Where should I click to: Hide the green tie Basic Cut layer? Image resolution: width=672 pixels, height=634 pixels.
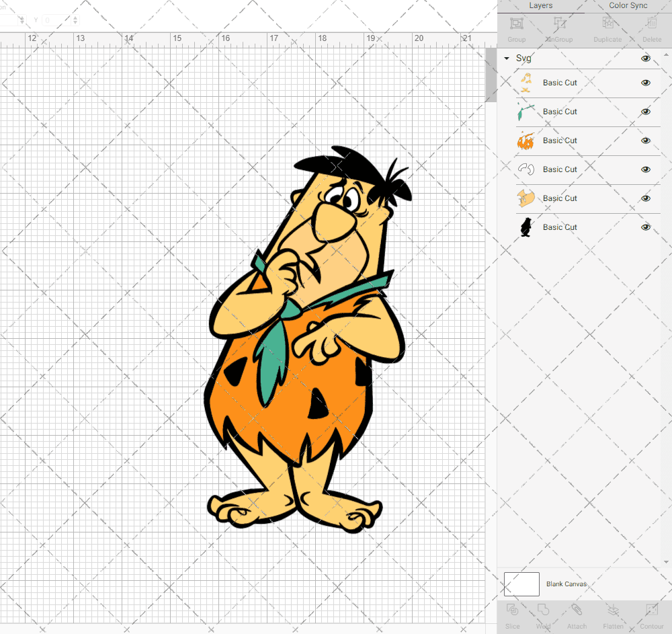point(645,112)
